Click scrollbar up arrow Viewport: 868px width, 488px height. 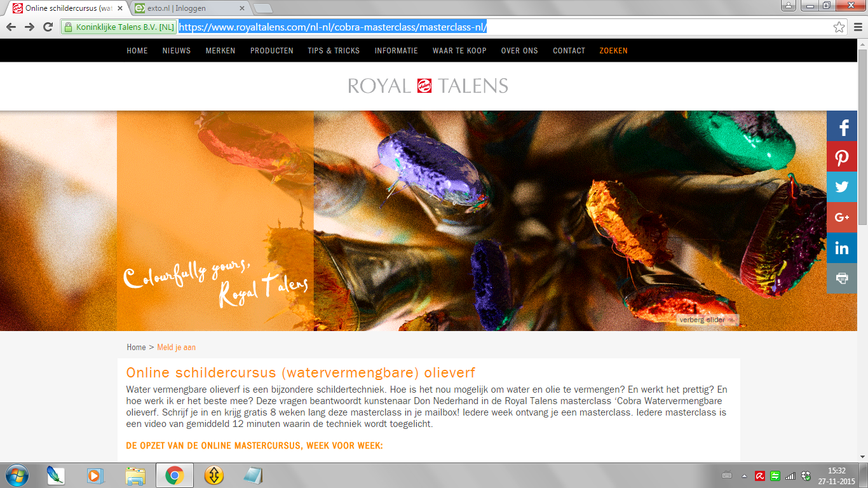pos(862,44)
